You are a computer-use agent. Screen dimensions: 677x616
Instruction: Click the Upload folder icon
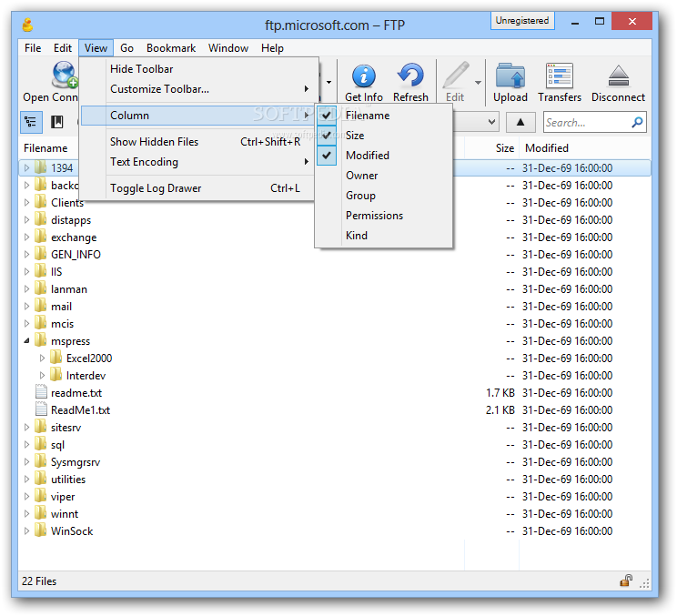(510, 76)
